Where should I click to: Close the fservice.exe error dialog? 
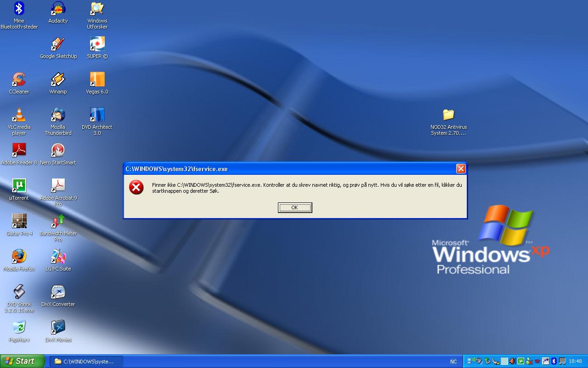(461, 169)
